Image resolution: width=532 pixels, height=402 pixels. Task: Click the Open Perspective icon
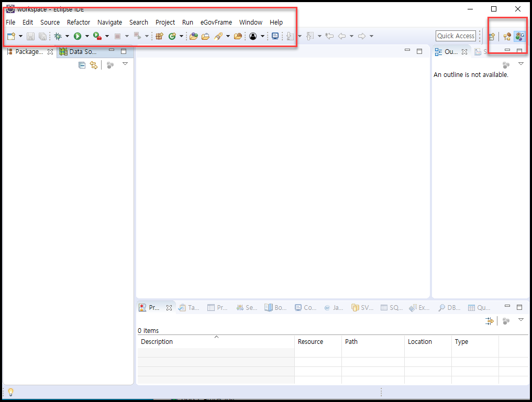tap(492, 36)
